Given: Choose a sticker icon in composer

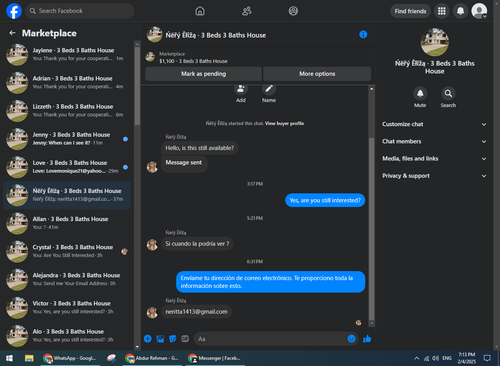Looking at the screenshot, I should point(173,339).
